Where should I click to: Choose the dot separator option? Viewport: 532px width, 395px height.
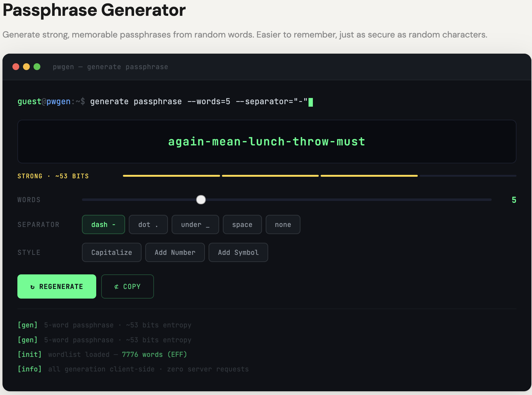pyautogui.click(x=148, y=224)
